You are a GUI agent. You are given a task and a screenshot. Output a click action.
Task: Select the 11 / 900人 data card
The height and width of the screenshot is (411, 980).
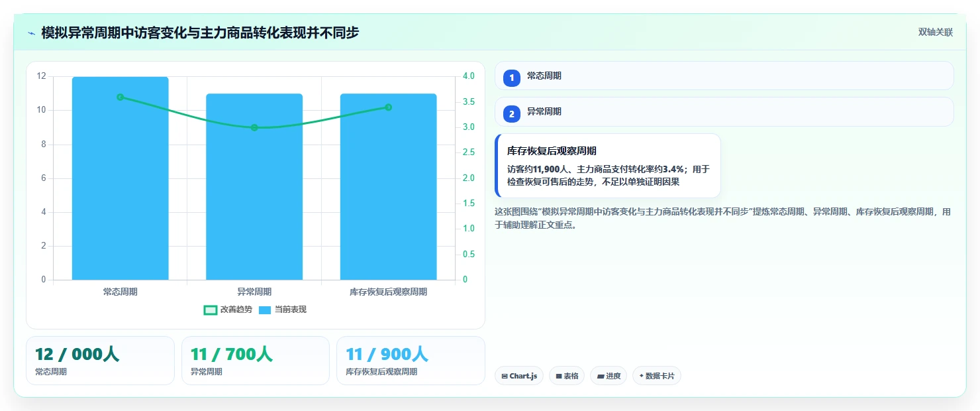click(x=411, y=361)
